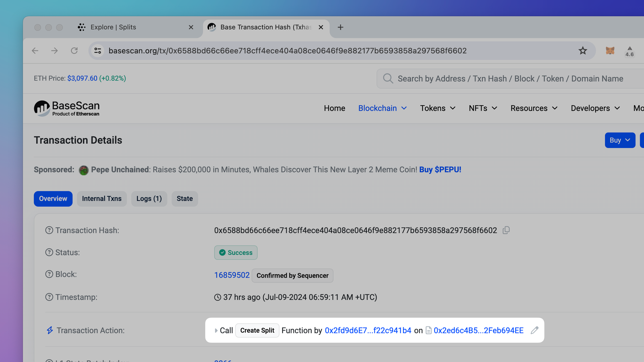Switch to the Internal Txns tab
This screenshot has height=362, width=644.
click(102, 199)
